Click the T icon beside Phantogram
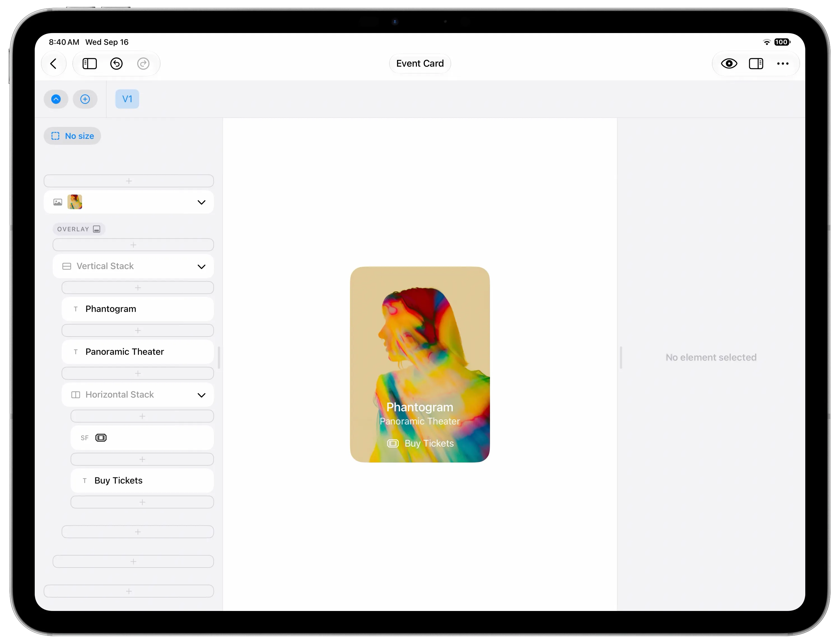The image size is (840, 644). click(x=76, y=309)
